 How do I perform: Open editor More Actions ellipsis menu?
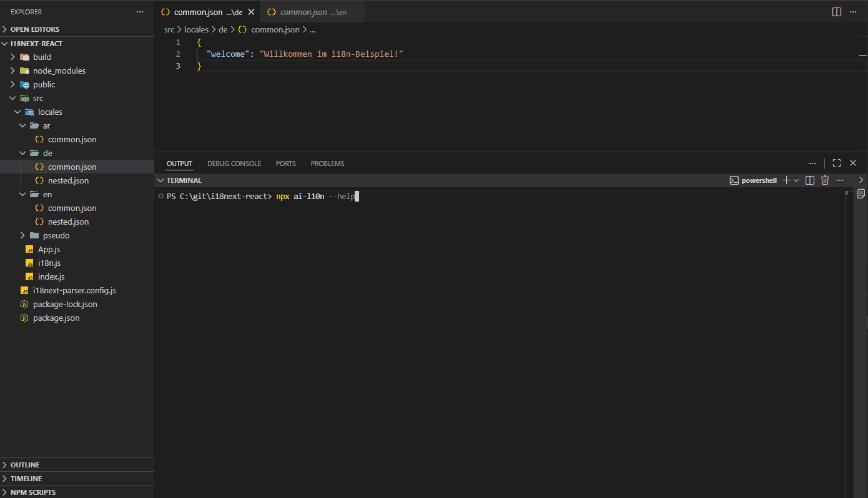coord(853,12)
